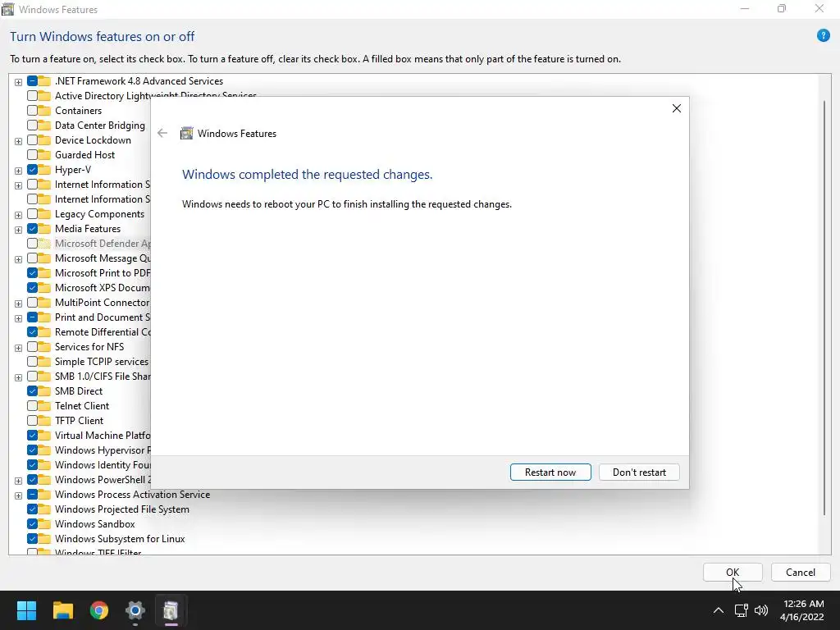Toggle the TFTP Client checkbox
The image size is (840, 630).
tap(32, 421)
